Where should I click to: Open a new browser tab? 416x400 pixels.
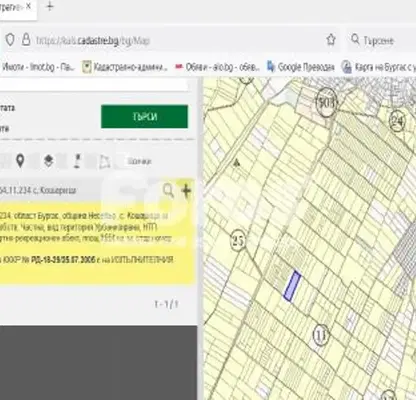[50, 6]
